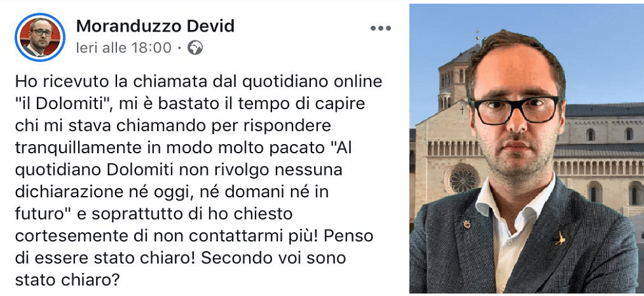The image size is (644, 296).
Task: Click the rose window on the cathedral
Action: point(462,179)
